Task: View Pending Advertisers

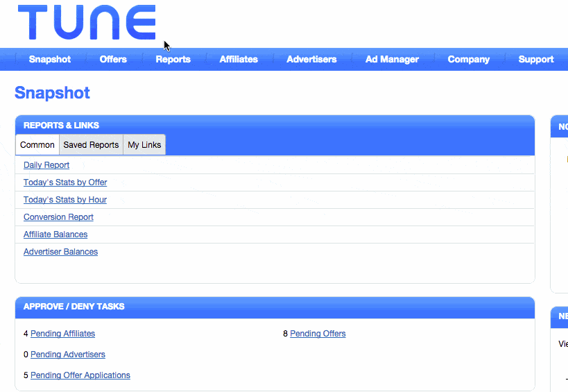Action: pos(68,355)
